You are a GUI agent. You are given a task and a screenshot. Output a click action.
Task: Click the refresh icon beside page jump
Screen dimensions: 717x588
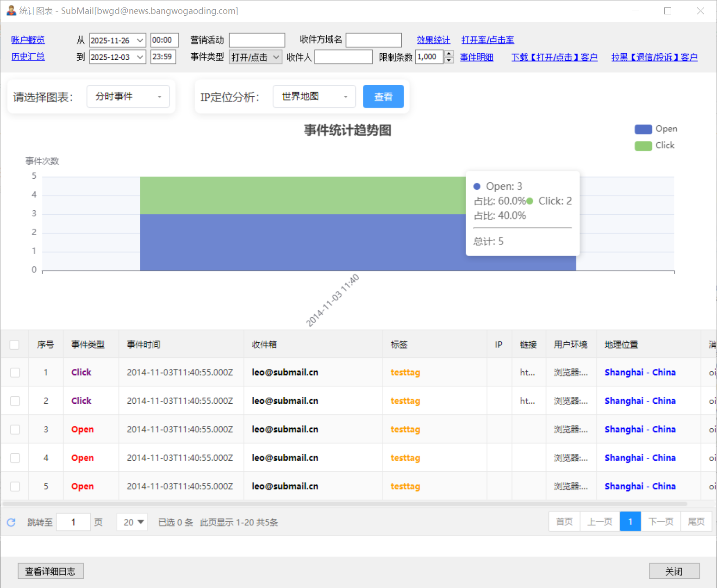[11, 522]
